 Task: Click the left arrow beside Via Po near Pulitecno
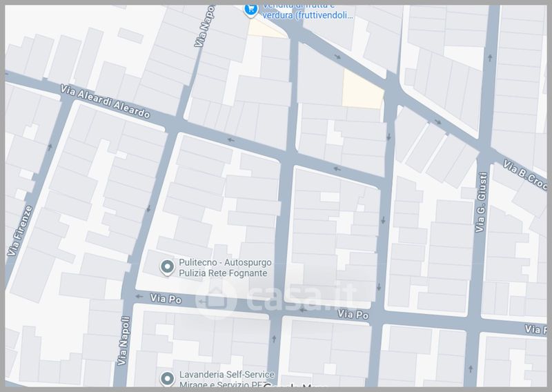139,297
